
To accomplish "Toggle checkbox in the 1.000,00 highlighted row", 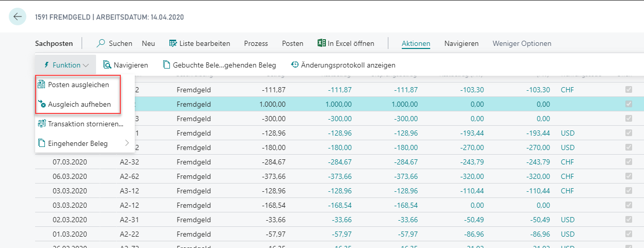I will click(x=628, y=104).
